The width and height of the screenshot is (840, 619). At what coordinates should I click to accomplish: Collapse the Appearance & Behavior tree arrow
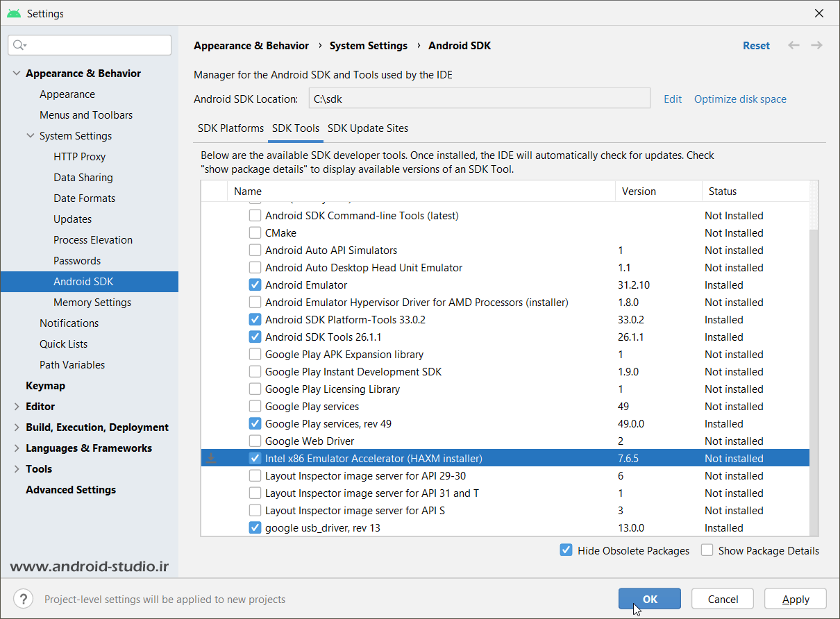17,74
